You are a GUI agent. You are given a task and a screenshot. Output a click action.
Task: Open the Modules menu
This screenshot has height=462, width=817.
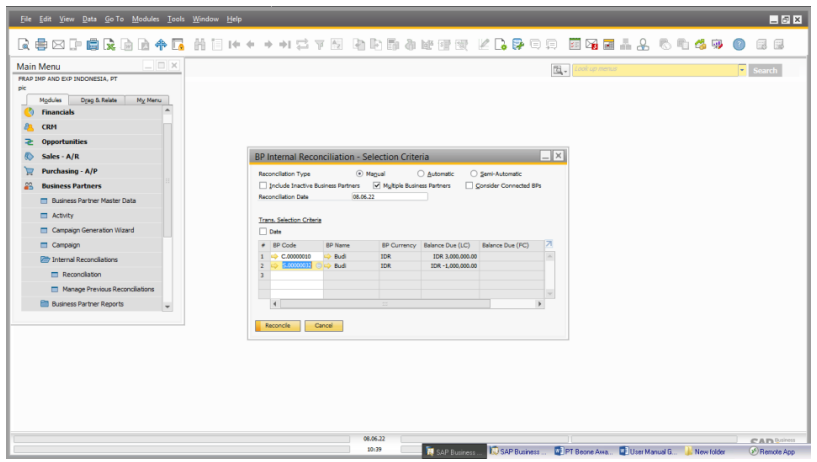click(145, 19)
